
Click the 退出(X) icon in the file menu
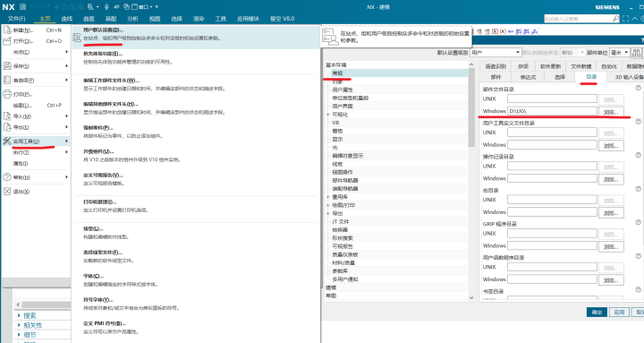(x=7, y=192)
